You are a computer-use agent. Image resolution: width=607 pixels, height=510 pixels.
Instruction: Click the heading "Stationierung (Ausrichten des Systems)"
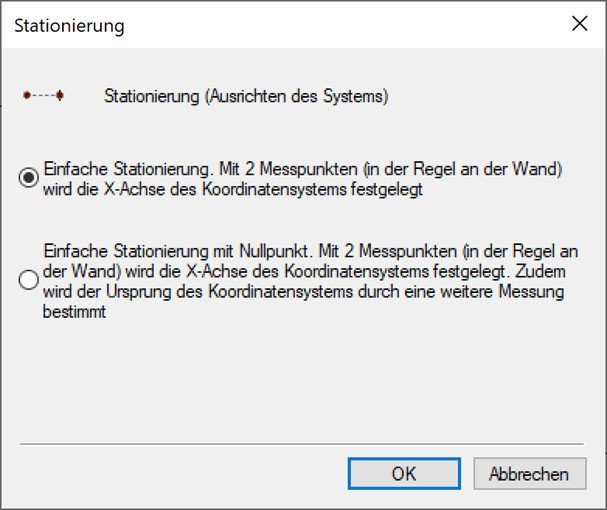(246, 97)
